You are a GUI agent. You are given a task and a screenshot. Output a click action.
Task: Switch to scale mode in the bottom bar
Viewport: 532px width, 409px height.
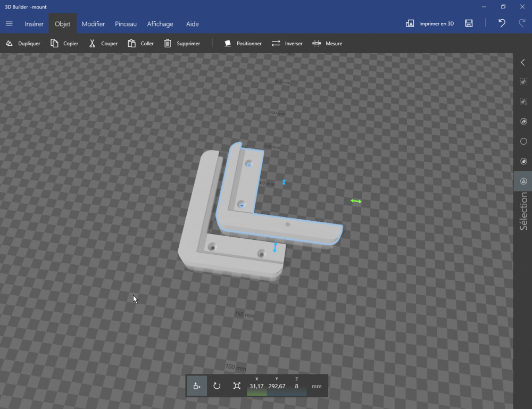(237, 386)
